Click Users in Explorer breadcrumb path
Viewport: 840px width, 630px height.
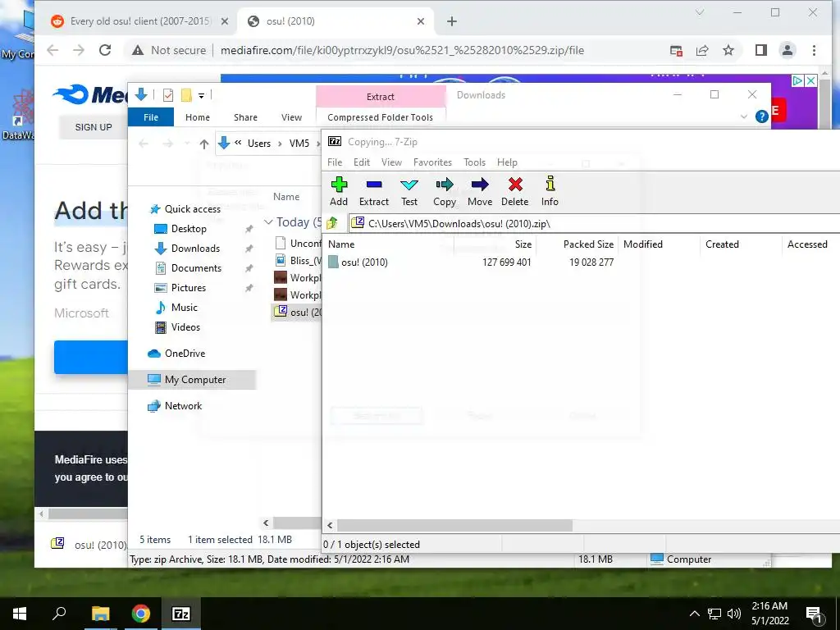tap(258, 144)
